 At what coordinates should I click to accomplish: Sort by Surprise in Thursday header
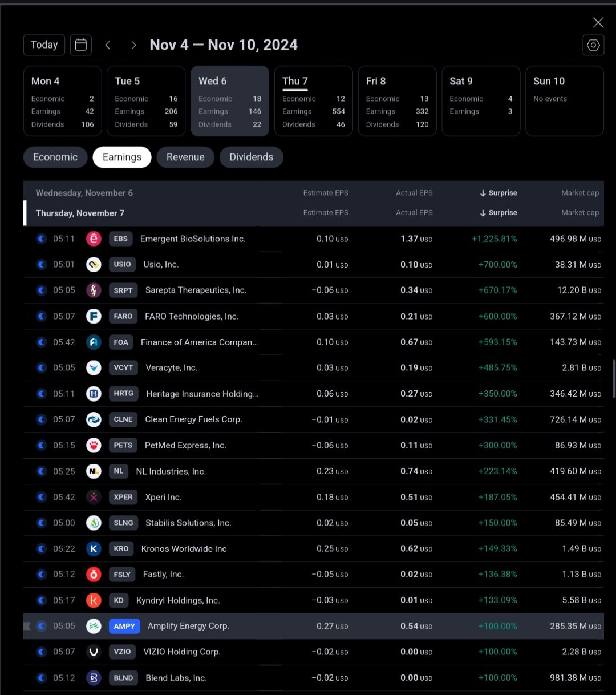[x=499, y=213]
